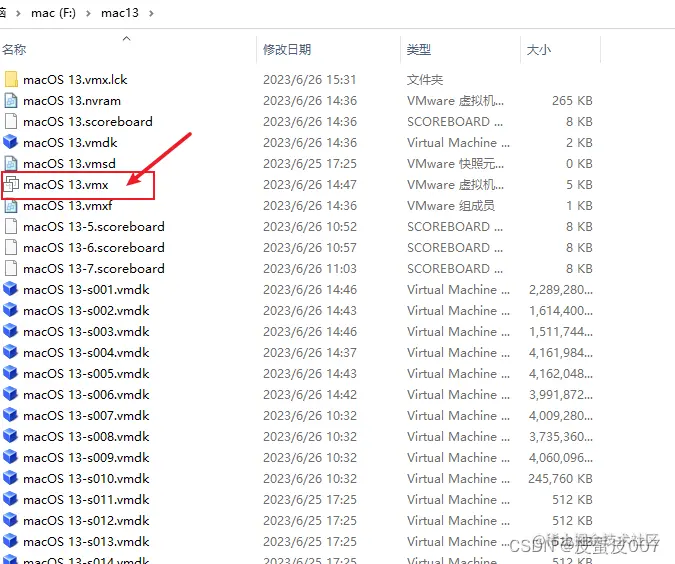Image resolution: width=675 pixels, height=564 pixels.
Task: Sort by the 名称 column header
Action: coord(14,50)
